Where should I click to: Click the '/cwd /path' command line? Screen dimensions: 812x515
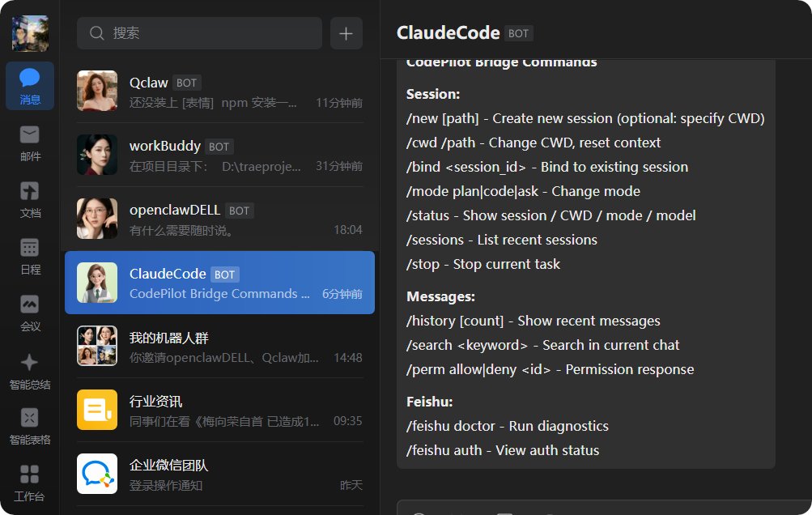534,143
